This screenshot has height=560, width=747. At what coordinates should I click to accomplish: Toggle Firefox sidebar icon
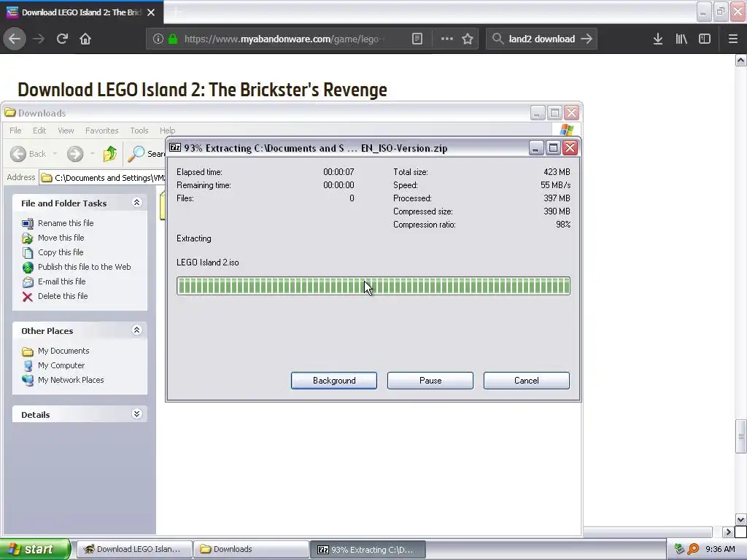[x=705, y=39]
